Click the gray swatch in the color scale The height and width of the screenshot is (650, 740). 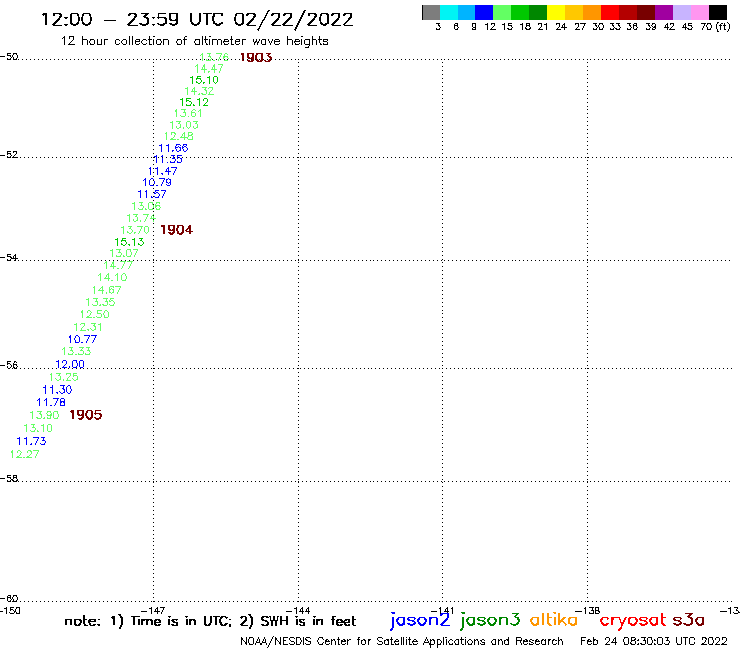click(x=431, y=12)
